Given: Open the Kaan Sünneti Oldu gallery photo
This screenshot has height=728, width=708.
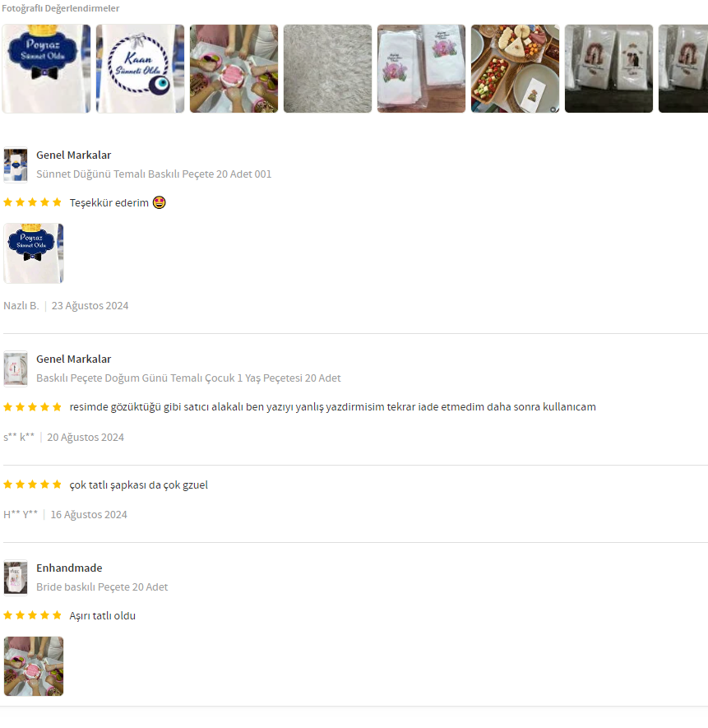Looking at the screenshot, I should pyautogui.click(x=141, y=69).
